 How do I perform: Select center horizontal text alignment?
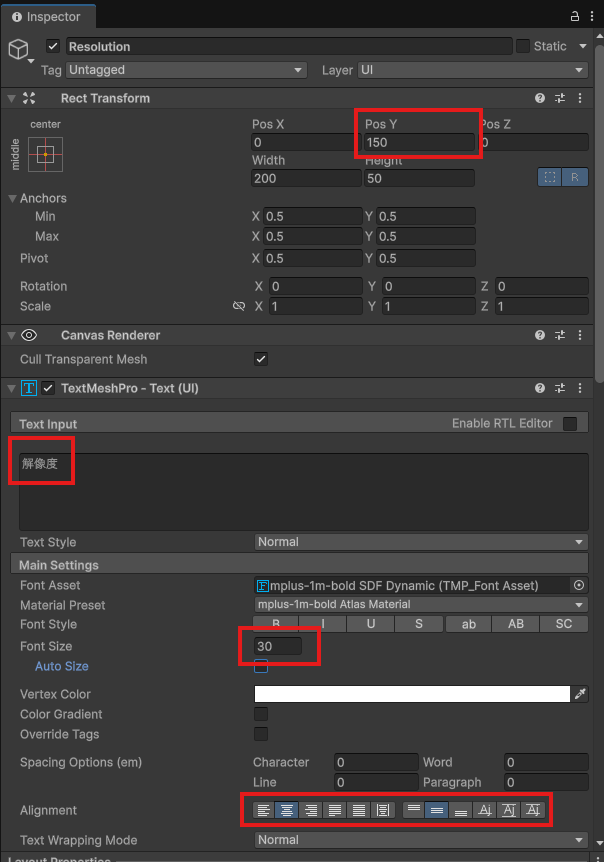pyautogui.click(x=286, y=810)
